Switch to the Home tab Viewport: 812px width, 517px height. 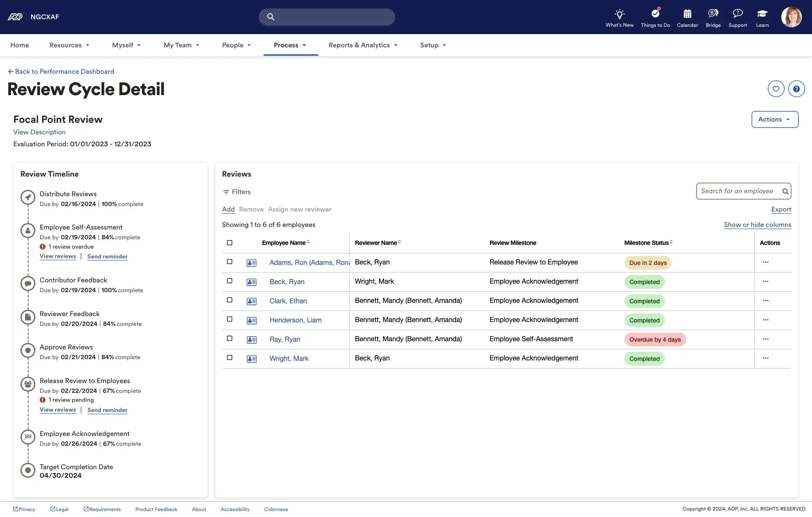point(19,45)
